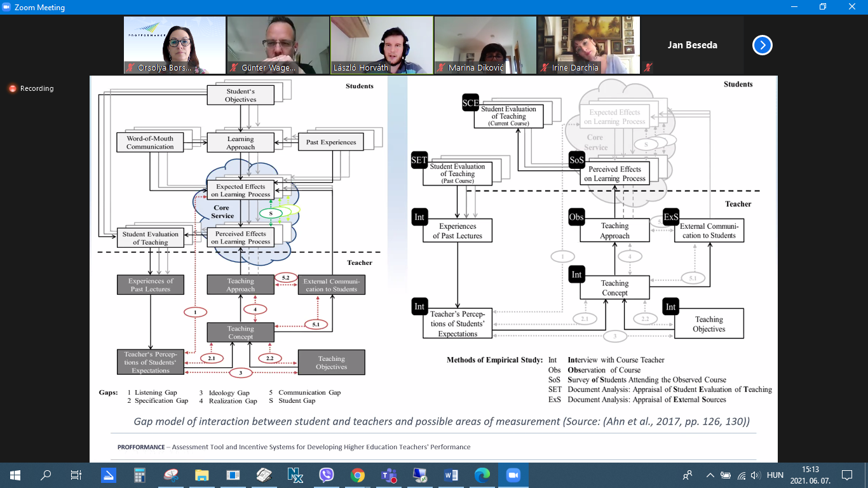This screenshot has height=488, width=868.
Task: Open the Windows Start menu
Action: click(15, 475)
